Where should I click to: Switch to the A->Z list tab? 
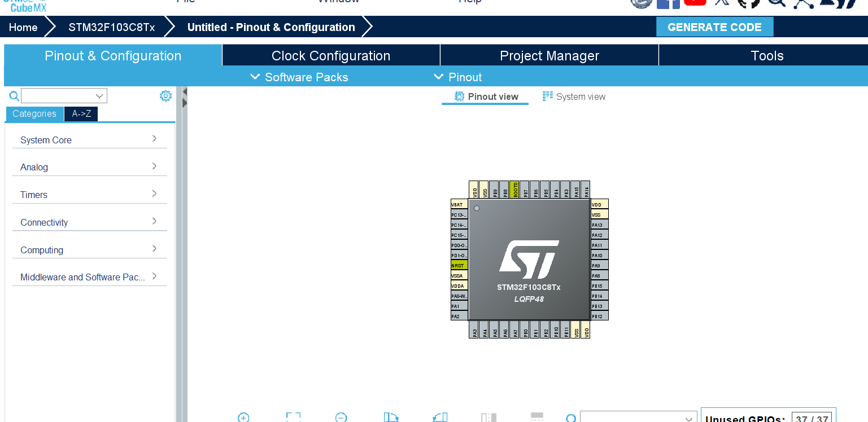click(81, 113)
